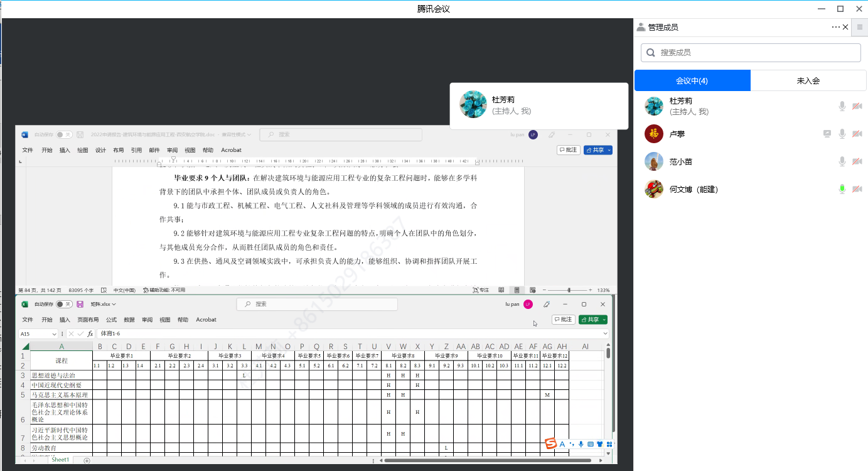Click the 搜索成员 search field
Viewport: 868px width, 471px height.
(751, 53)
